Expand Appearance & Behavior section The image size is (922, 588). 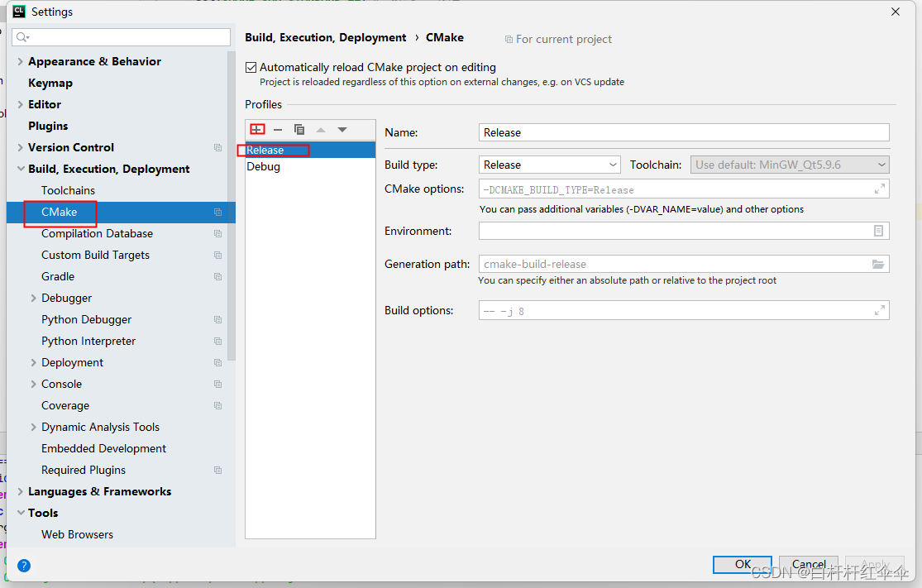point(21,62)
